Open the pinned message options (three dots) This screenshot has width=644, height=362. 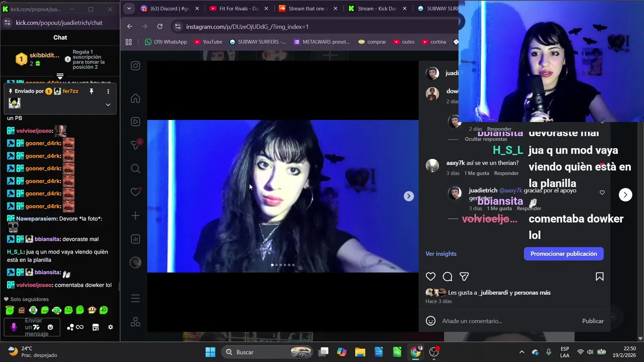(x=108, y=91)
